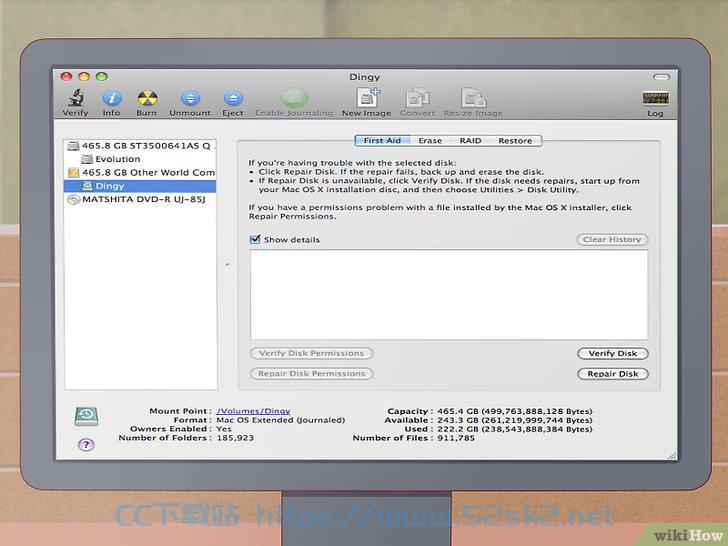Click the Verify microscope icon

coord(76,98)
